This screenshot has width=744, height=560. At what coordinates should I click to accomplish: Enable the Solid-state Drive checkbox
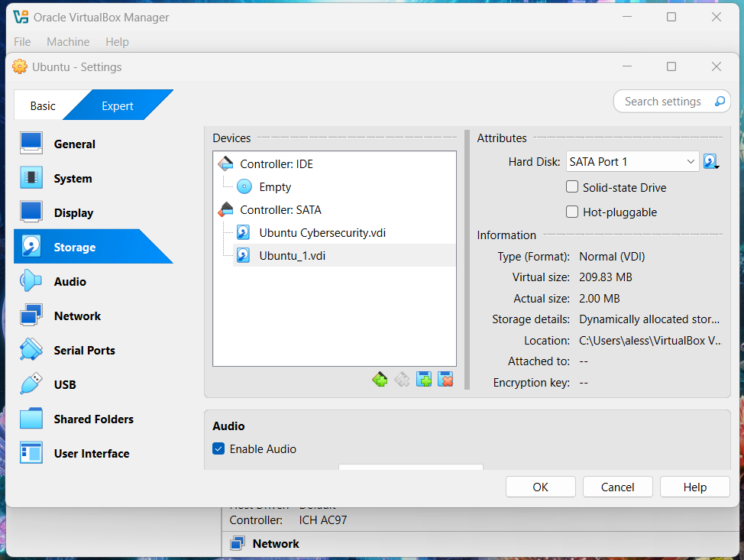[571, 187]
